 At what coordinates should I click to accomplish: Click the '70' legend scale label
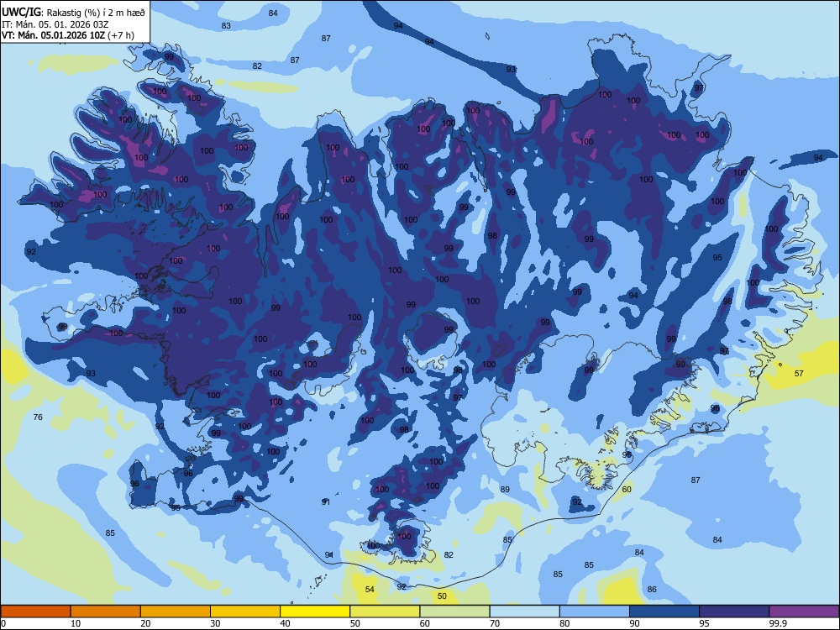pyautogui.click(x=495, y=623)
